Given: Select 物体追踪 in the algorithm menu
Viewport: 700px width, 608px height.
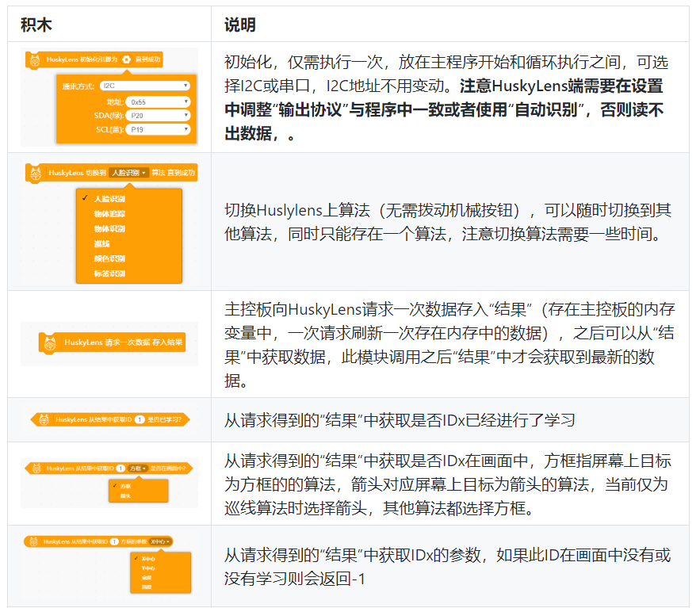Looking at the screenshot, I should pyautogui.click(x=109, y=214).
